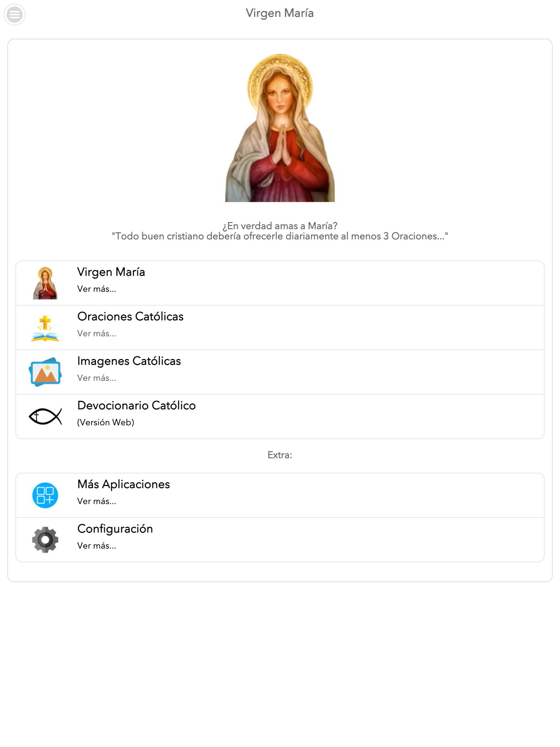Click 'Ver más...' under Virgen María
The image size is (560, 747).
click(x=97, y=289)
